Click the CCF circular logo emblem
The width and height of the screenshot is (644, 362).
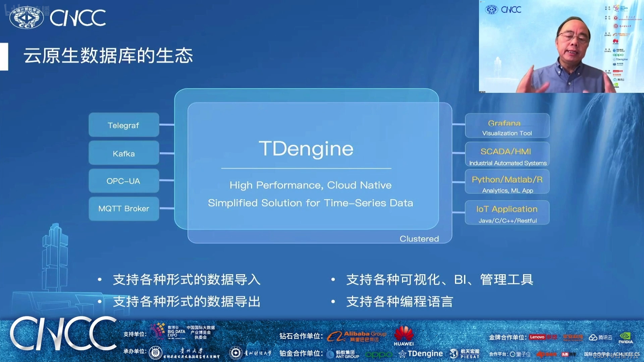26,18
